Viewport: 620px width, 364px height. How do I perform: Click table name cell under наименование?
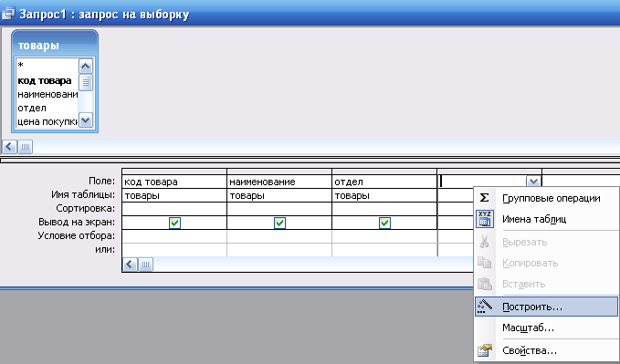point(279,195)
